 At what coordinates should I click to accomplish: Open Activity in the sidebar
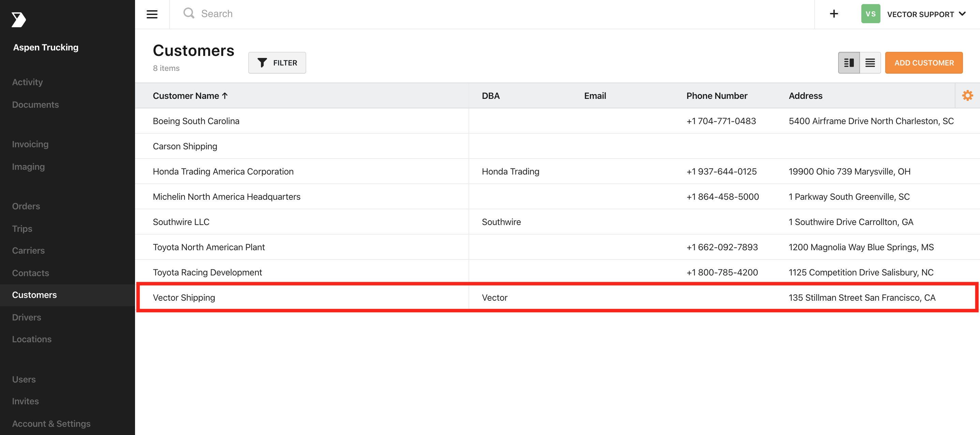coord(27,82)
